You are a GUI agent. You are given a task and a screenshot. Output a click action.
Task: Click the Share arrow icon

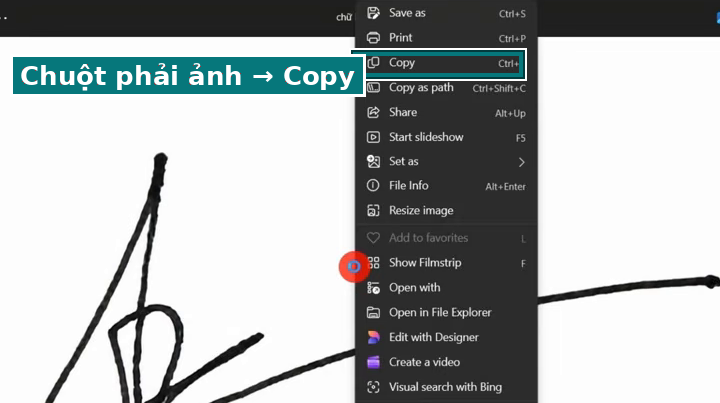[x=373, y=112]
